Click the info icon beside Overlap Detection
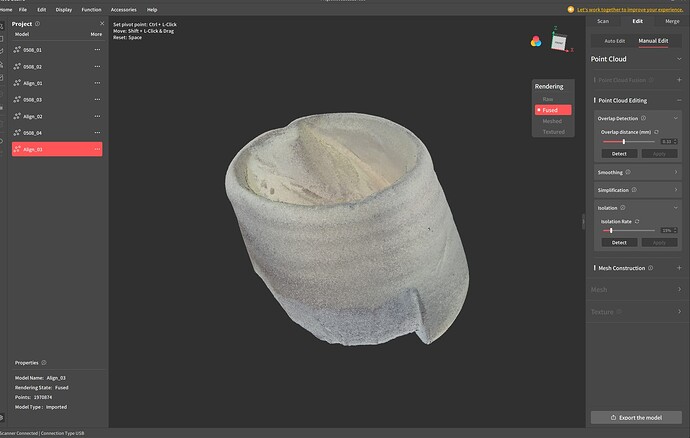The image size is (690, 438). point(643,118)
